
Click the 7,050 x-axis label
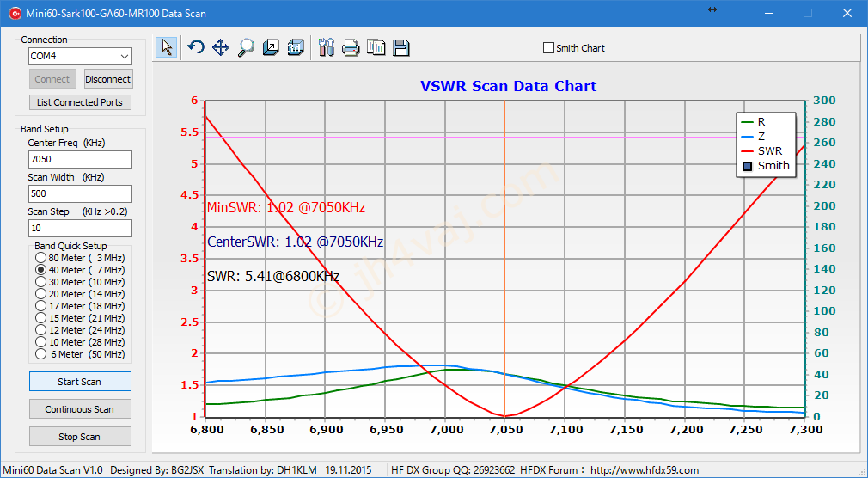(x=504, y=430)
